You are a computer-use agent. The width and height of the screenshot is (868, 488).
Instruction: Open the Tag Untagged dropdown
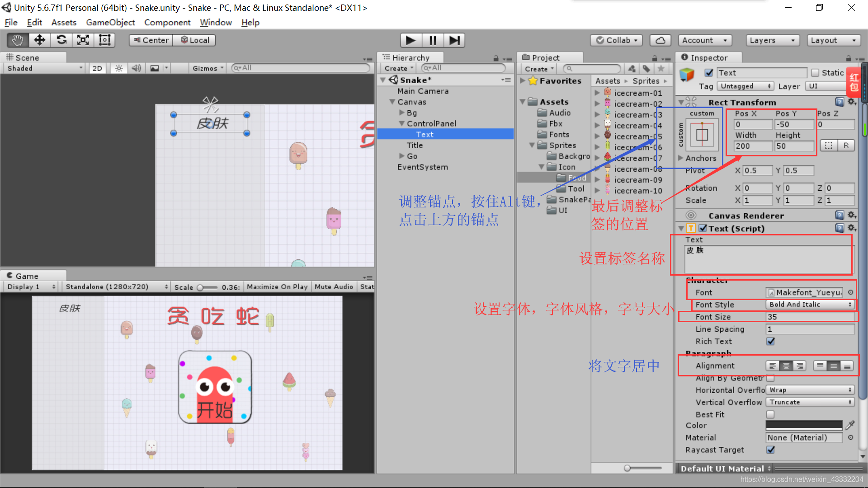745,86
